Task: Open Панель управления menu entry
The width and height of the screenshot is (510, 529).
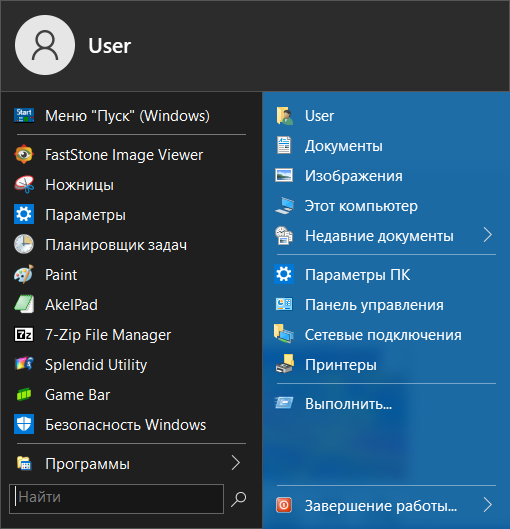Action: [x=386, y=305]
